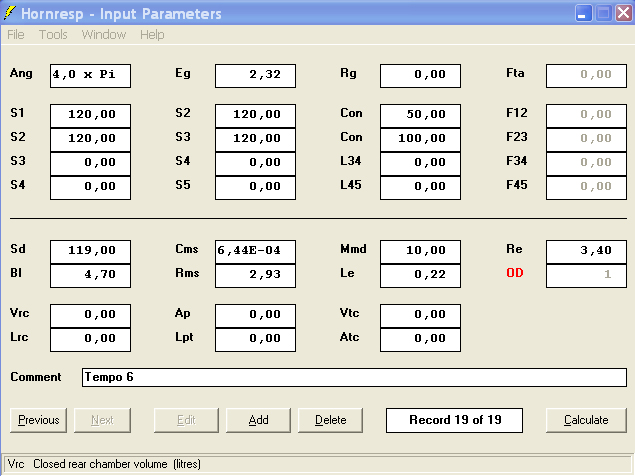635x476 pixels.
Task: Click the Hornresp lightning icon in title bar
Action: pyautogui.click(x=11, y=14)
